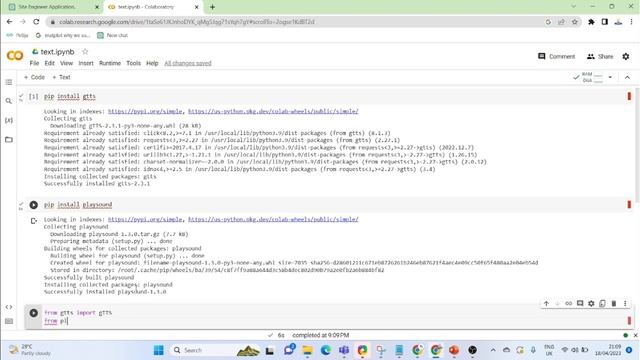Open the Find and replace sidebar icon
The height and width of the screenshot is (360, 640).
click(9, 101)
